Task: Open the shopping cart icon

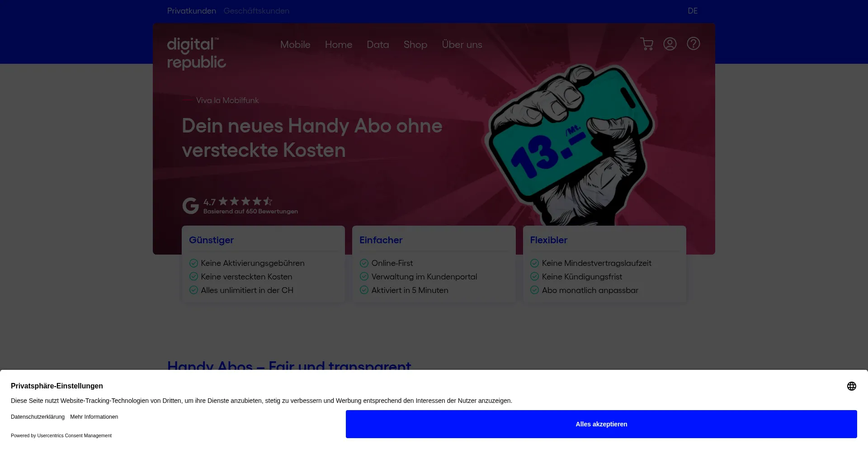Action: point(646,44)
